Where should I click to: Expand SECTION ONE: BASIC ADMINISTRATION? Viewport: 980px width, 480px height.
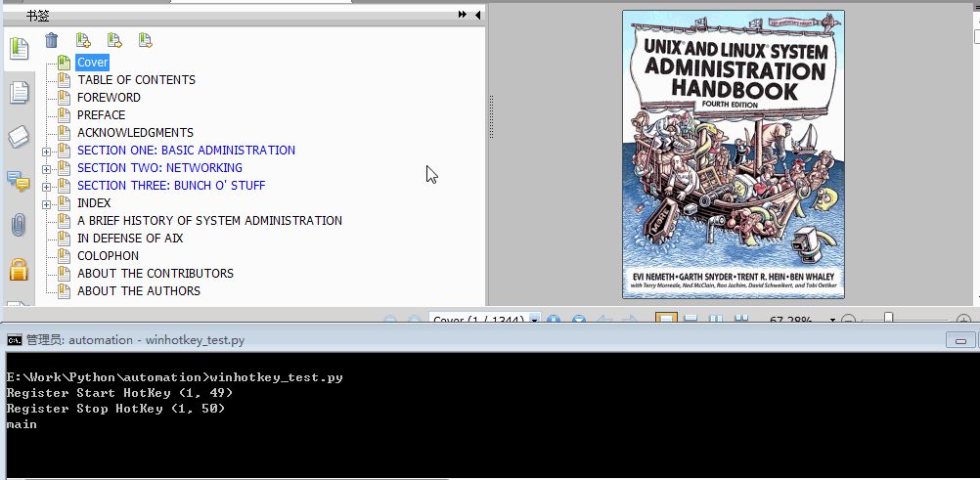tap(46, 152)
